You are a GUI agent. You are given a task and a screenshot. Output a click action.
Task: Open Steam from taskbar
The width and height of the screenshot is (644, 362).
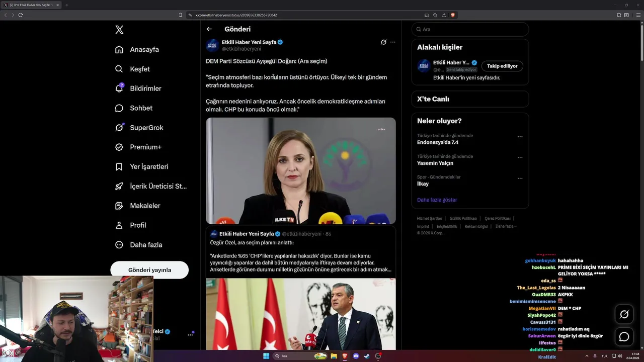pyautogui.click(x=367, y=356)
